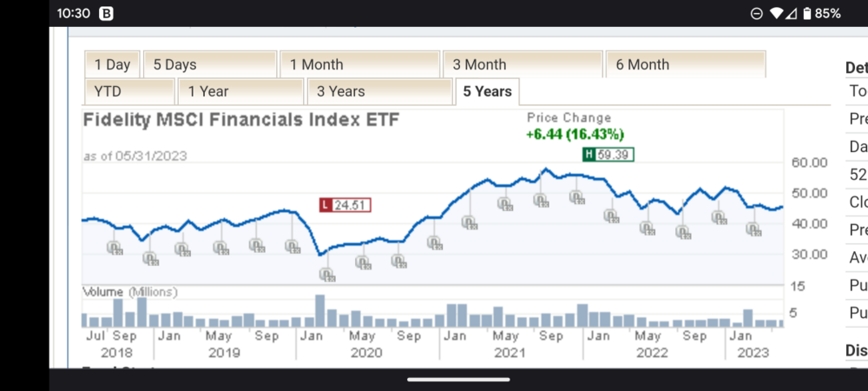The width and height of the screenshot is (868, 391).
Task: Tap the Wi-Fi signal status icon
Action: tap(776, 13)
